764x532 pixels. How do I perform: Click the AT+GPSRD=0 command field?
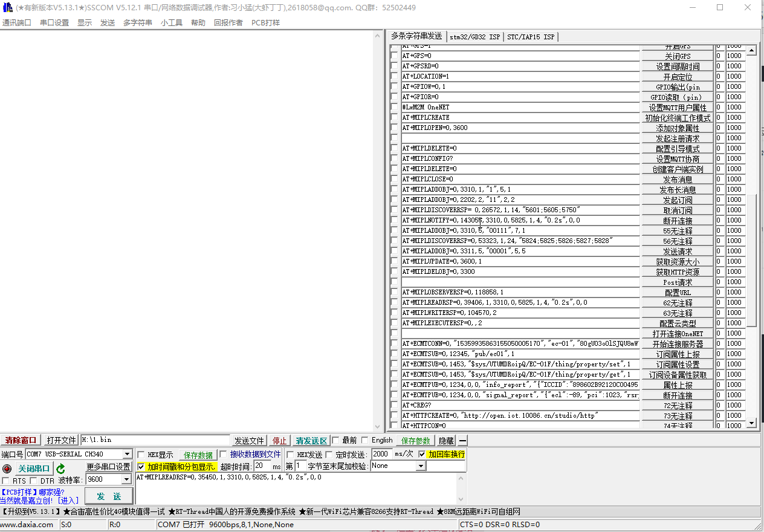pos(520,66)
